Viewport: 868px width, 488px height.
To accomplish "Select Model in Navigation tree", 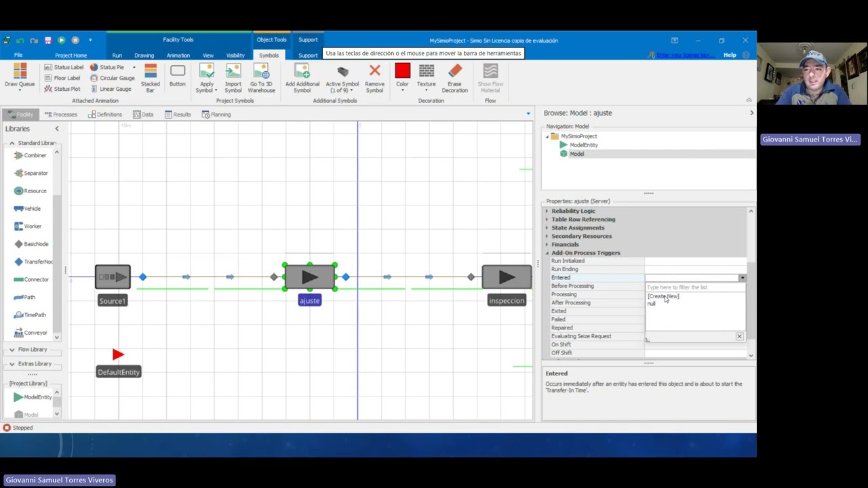I will tap(576, 154).
